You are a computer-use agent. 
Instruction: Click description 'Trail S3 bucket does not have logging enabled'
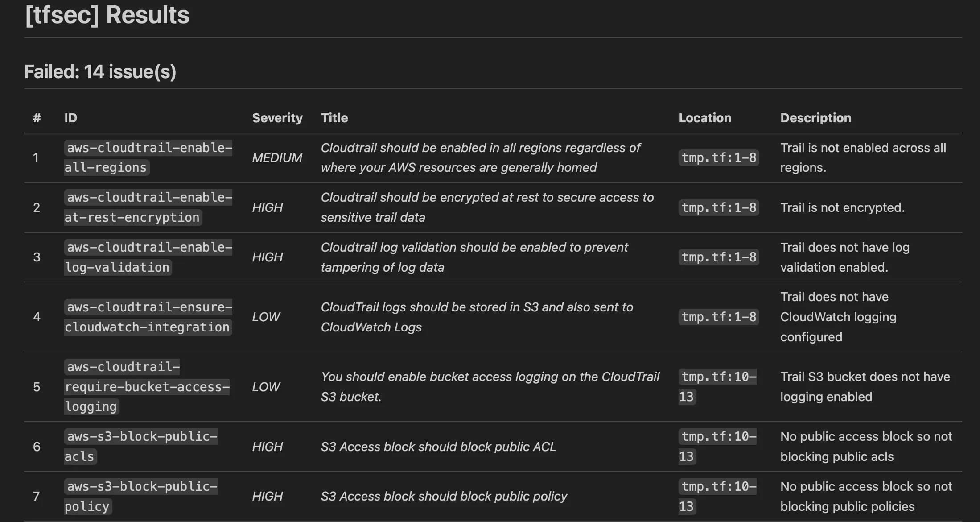point(865,387)
